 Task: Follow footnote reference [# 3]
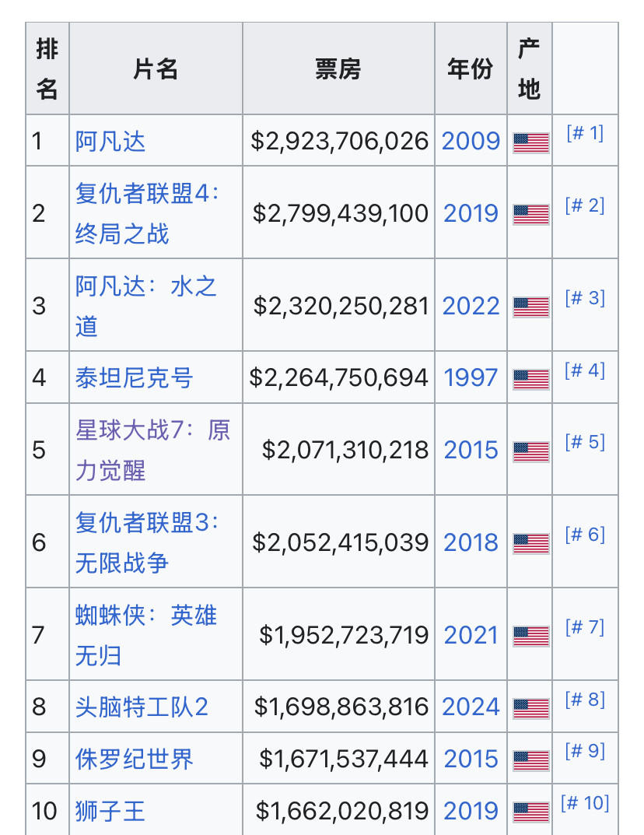585,298
